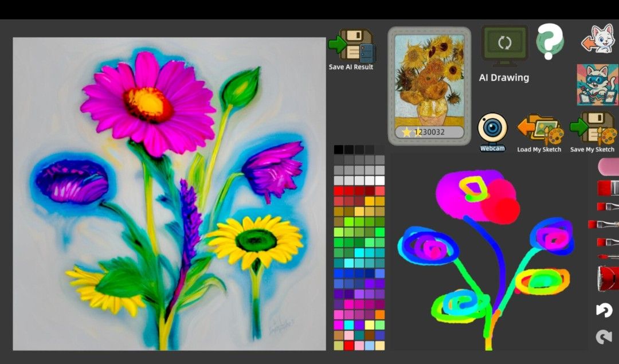Viewport: 619px width, 364px height.
Task: Pick the thinnest pointed red brush
Action: point(608,256)
